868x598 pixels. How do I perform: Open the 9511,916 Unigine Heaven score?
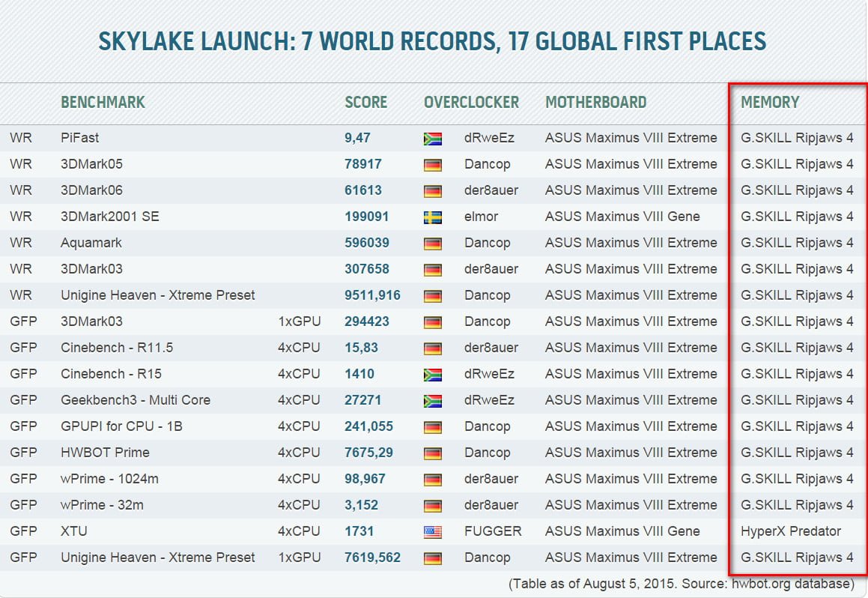click(372, 295)
